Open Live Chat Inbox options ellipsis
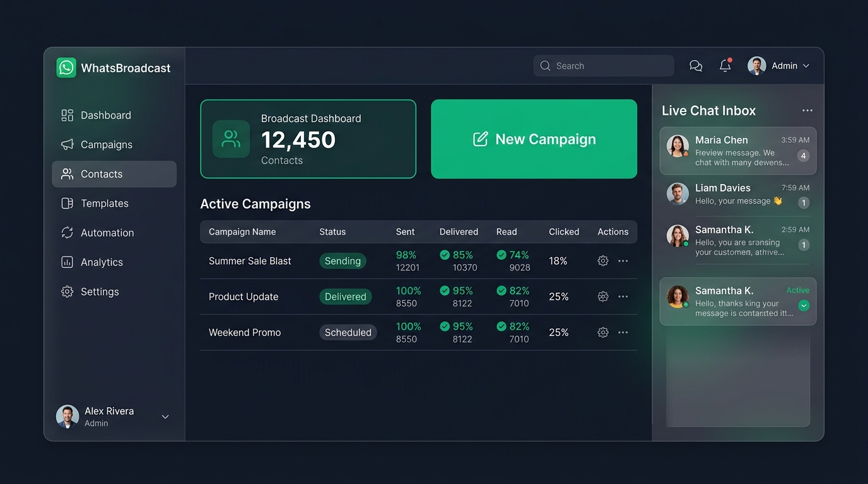 807,110
